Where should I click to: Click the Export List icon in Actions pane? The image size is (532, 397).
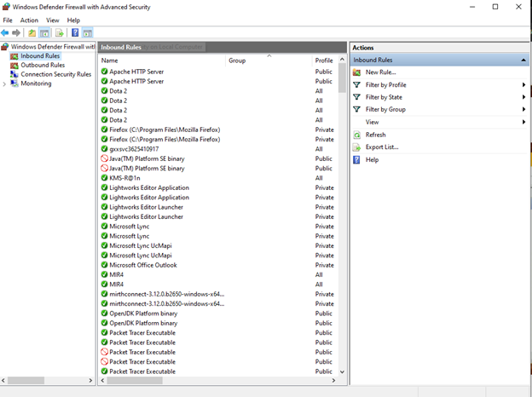(356, 147)
